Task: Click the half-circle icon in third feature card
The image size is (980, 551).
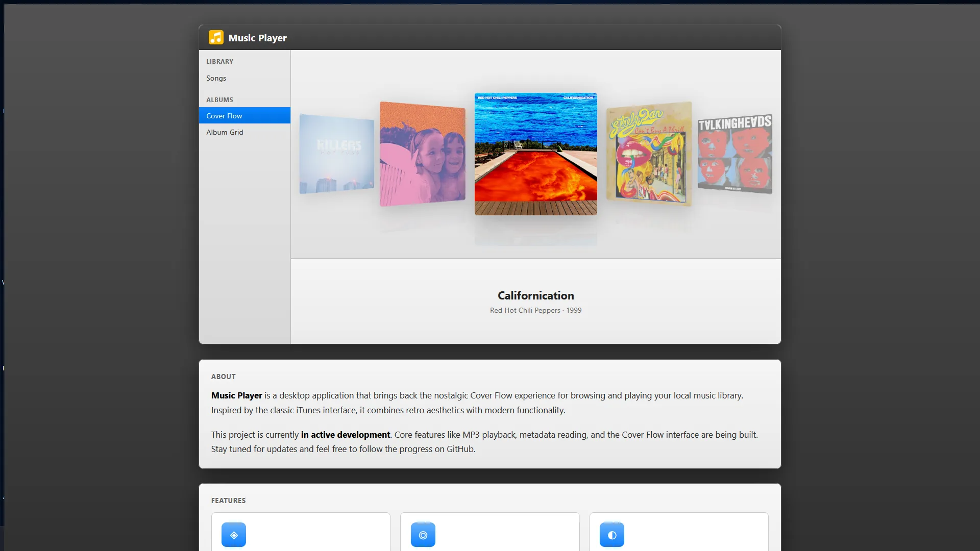Action: click(x=612, y=535)
